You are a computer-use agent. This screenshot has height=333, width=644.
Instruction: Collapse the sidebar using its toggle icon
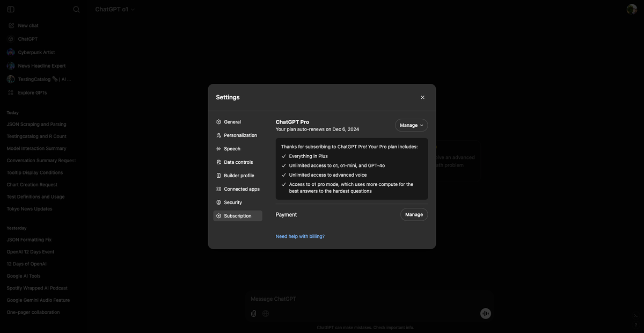click(10, 9)
